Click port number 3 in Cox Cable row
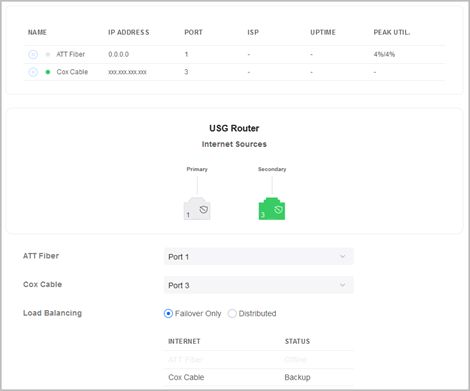Viewport: 470px width, 391px height. click(186, 72)
